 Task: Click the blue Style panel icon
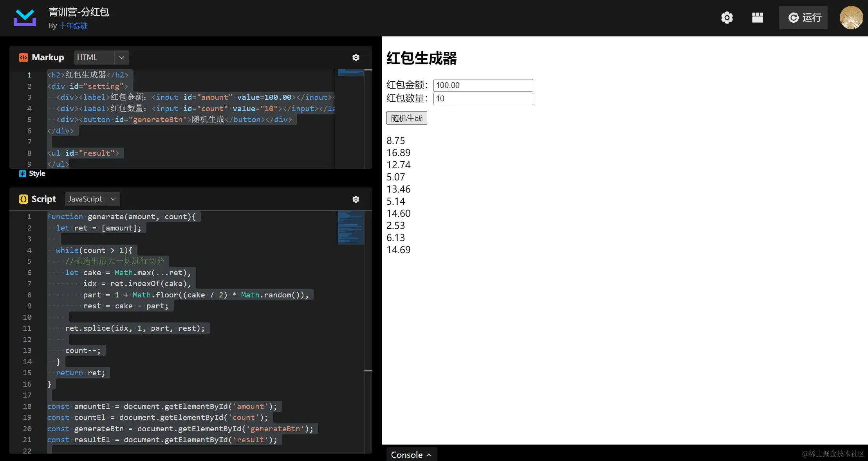click(22, 173)
